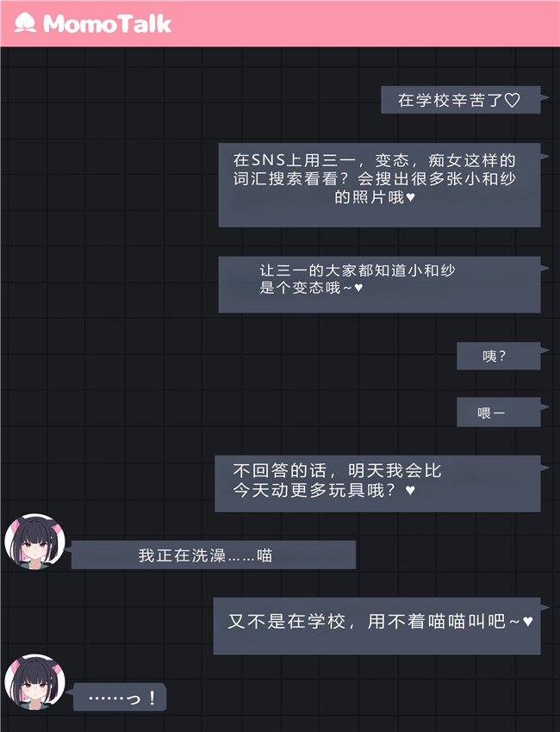560x732 pixels.
Task: Open the avatar beside ……っ! message
Action: point(35,681)
